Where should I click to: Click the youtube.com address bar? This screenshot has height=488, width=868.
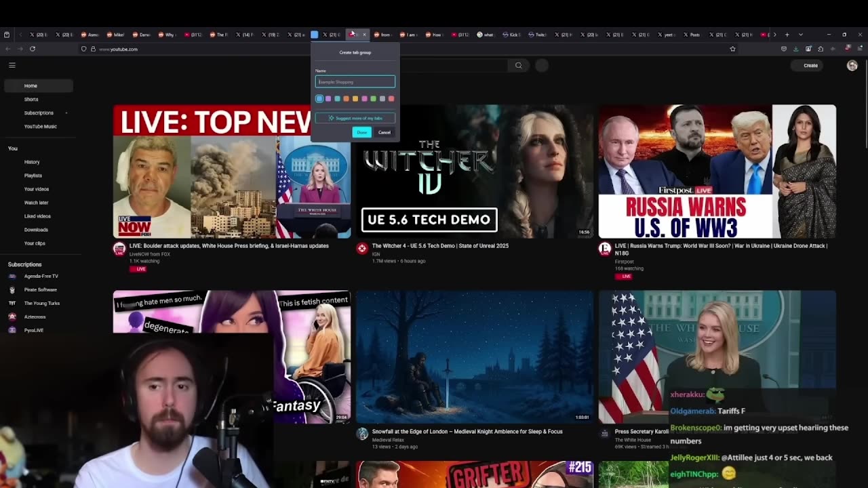(x=407, y=49)
